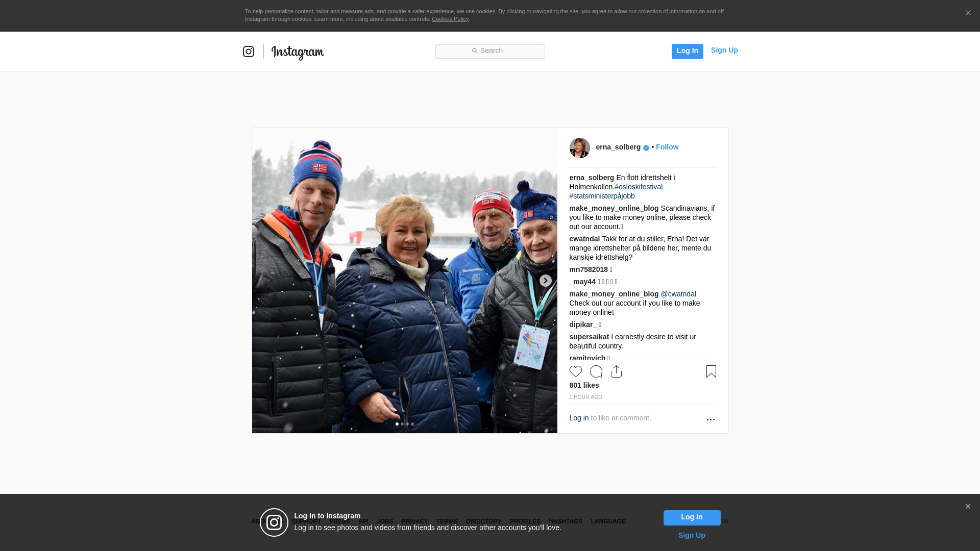This screenshot has height=551, width=980.
Task: Open the DIRECTORY footer link
Action: 483,521
